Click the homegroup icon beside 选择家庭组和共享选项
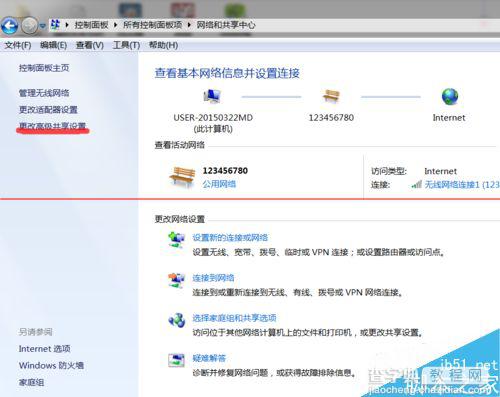 click(176, 320)
